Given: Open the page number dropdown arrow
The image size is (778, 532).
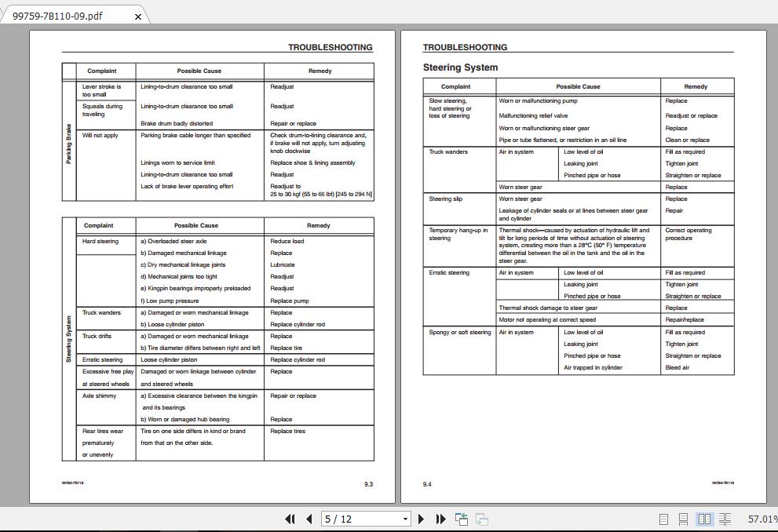Looking at the screenshot, I should click(405, 519).
